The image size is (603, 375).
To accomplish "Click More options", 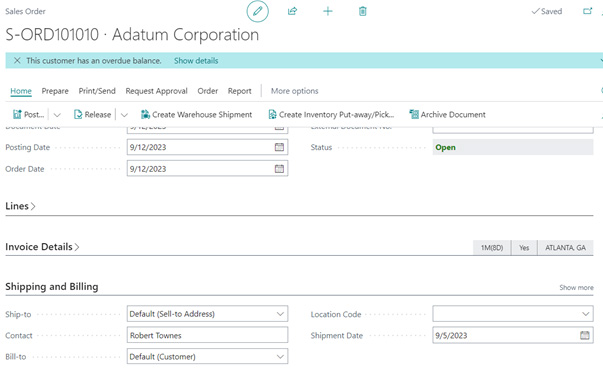I will click(295, 91).
